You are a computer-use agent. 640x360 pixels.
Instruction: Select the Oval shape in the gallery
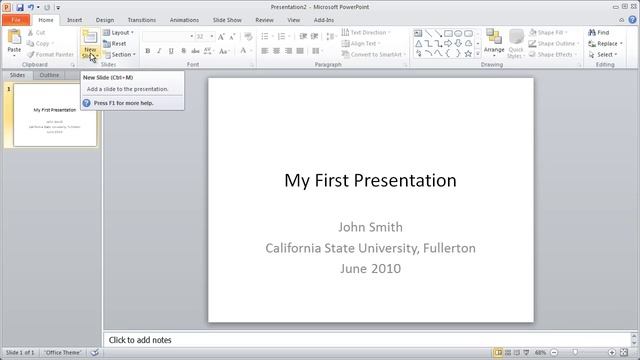(x=458, y=33)
